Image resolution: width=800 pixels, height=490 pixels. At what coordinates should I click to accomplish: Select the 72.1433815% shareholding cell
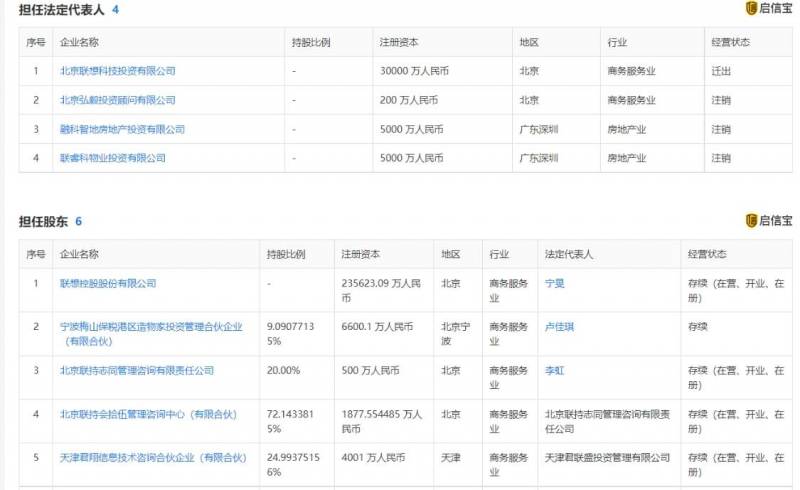tap(290, 422)
